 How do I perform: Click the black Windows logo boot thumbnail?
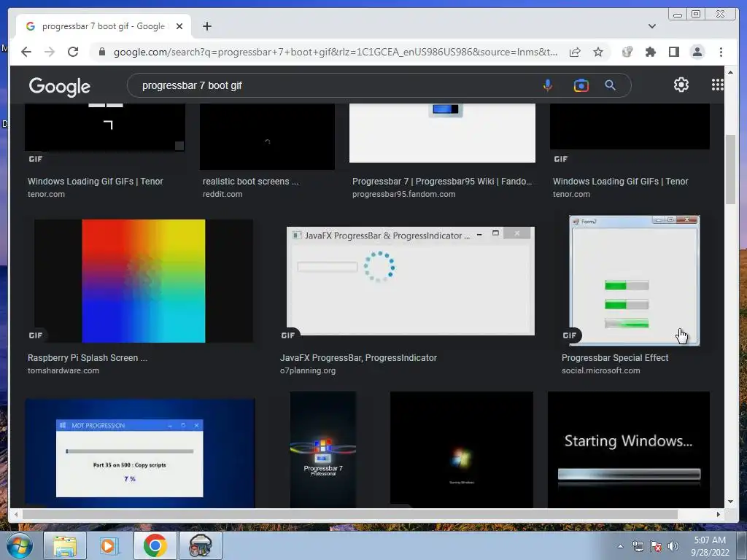click(462, 449)
